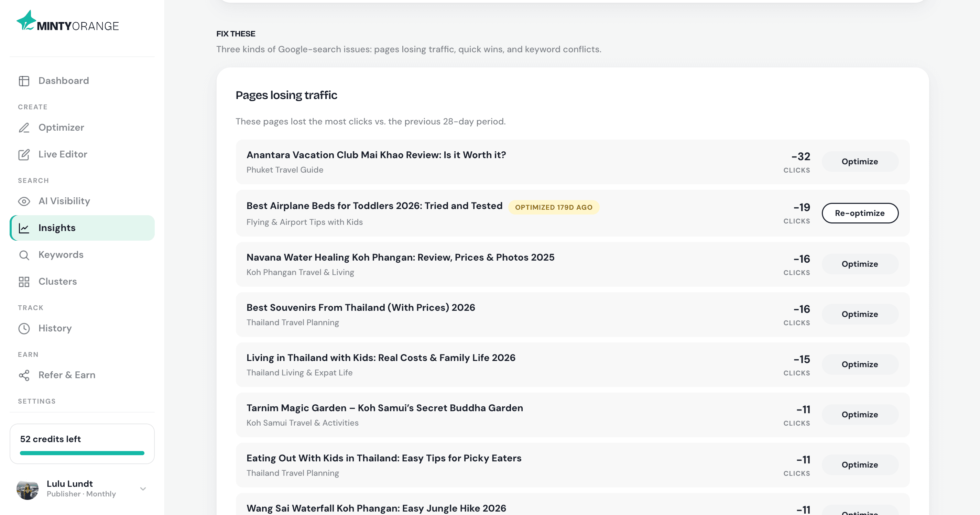Go to the Optimizer page
The width and height of the screenshot is (980, 515).
pyautogui.click(x=82, y=128)
